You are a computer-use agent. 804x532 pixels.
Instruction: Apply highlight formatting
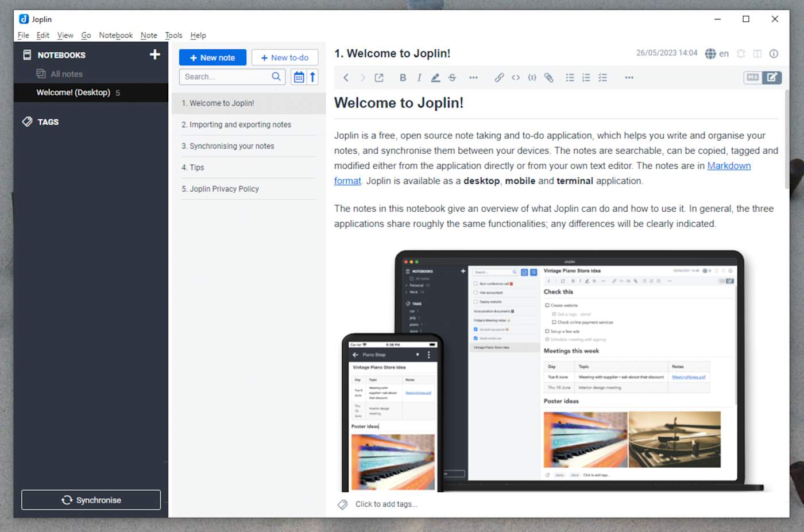(x=435, y=77)
